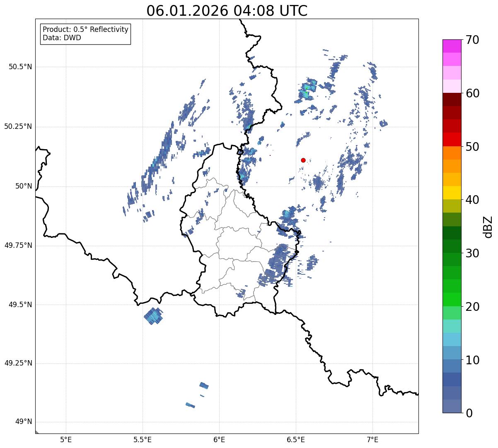Viewport: 498px width, 448px height.
Task: Click the 7°E longitude label
Action: [373, 440]
